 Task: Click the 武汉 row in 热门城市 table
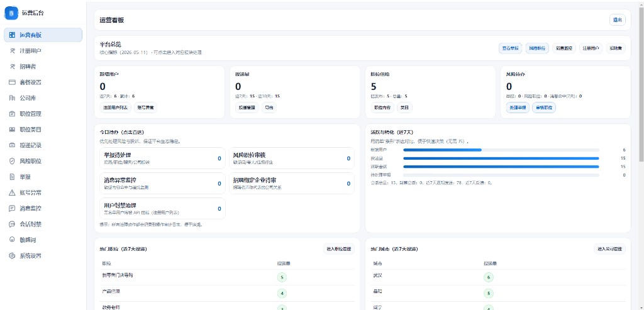[x=498, y=277]
